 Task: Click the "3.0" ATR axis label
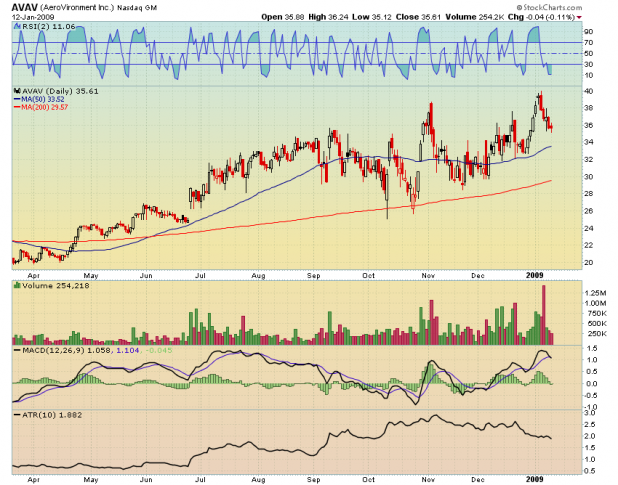click(590, 413)
